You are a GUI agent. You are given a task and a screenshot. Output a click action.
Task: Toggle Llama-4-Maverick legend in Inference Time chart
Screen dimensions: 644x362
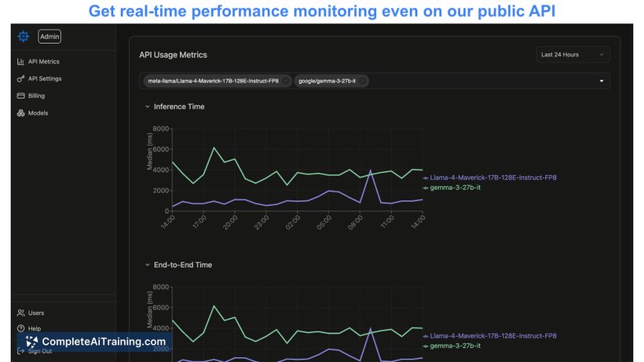[x=490, y=177]
